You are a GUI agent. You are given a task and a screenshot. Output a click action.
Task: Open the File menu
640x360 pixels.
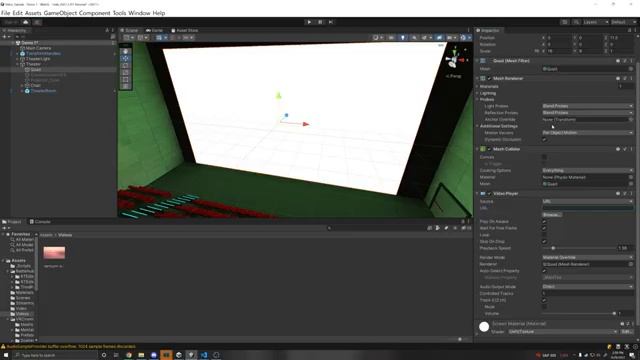5,13
